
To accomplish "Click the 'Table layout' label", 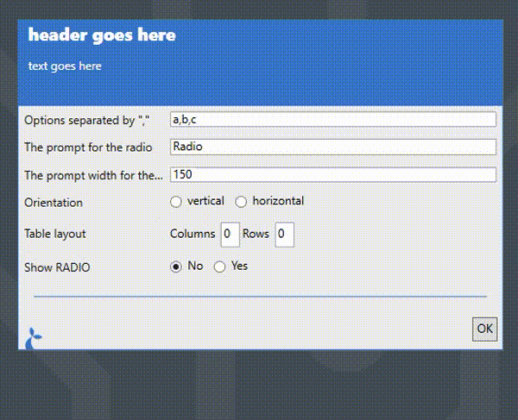I will point(55,234).
